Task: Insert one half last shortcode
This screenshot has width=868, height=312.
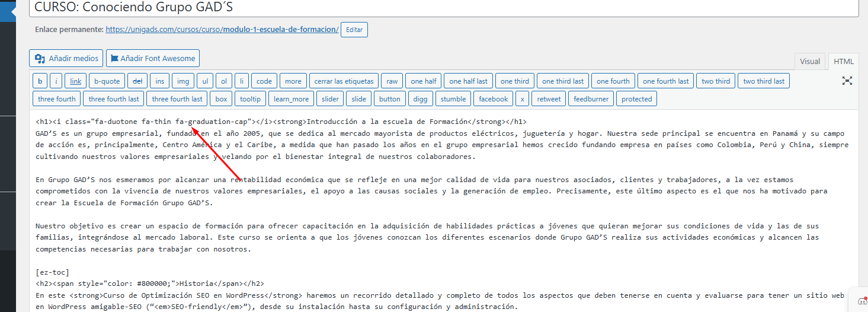Action: click(469, 81)
